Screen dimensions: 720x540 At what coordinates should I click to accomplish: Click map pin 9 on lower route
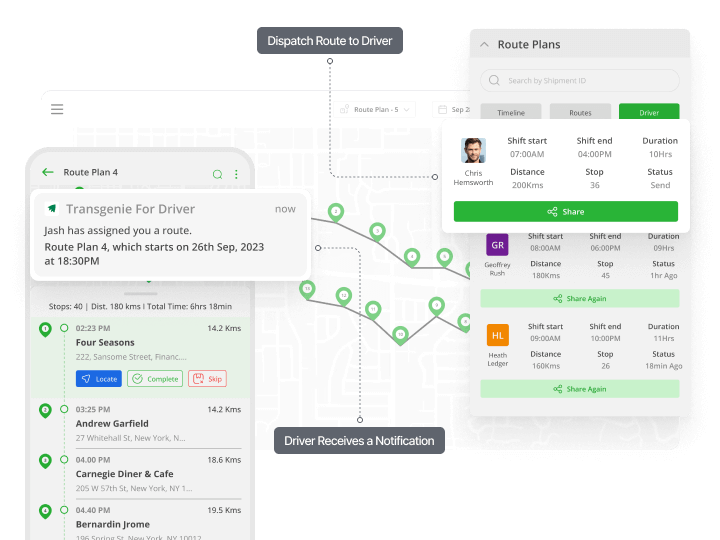[437, 306]
